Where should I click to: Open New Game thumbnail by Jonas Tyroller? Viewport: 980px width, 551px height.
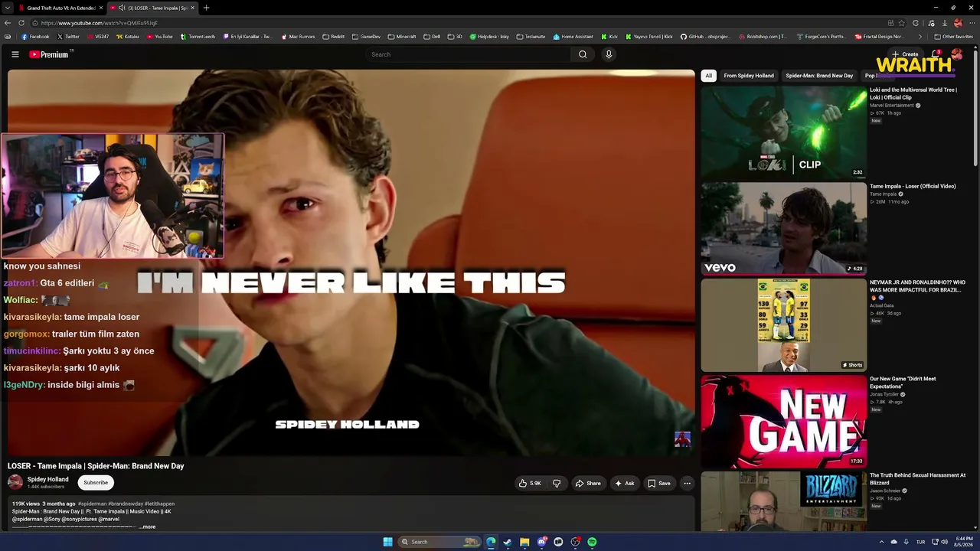784,421
